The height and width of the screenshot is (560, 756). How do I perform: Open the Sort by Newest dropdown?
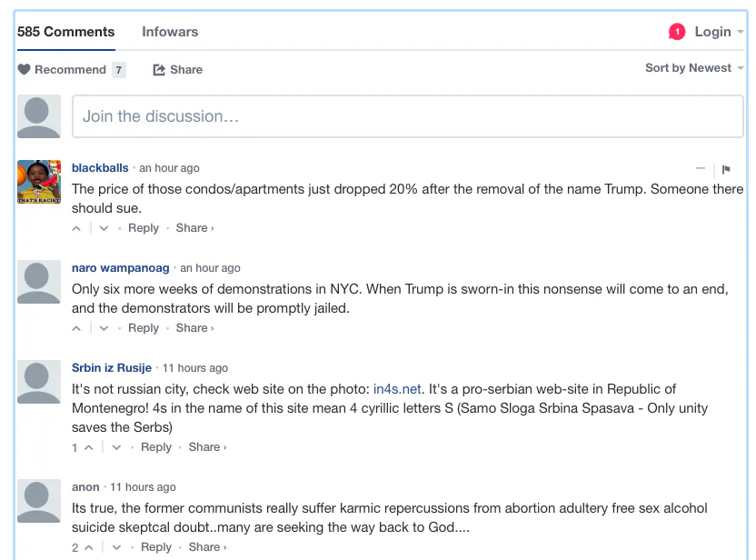pos(693,68)
